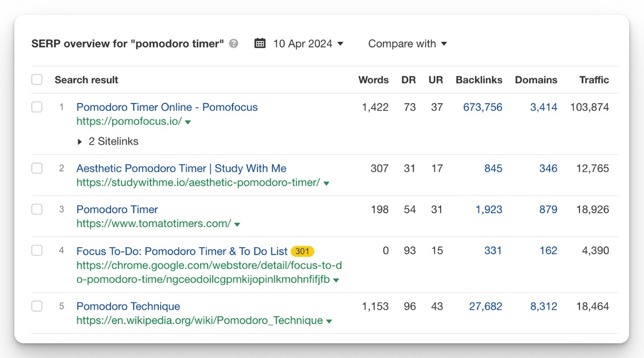
Task: Click the help question mark icon
Action: [233, 44]
